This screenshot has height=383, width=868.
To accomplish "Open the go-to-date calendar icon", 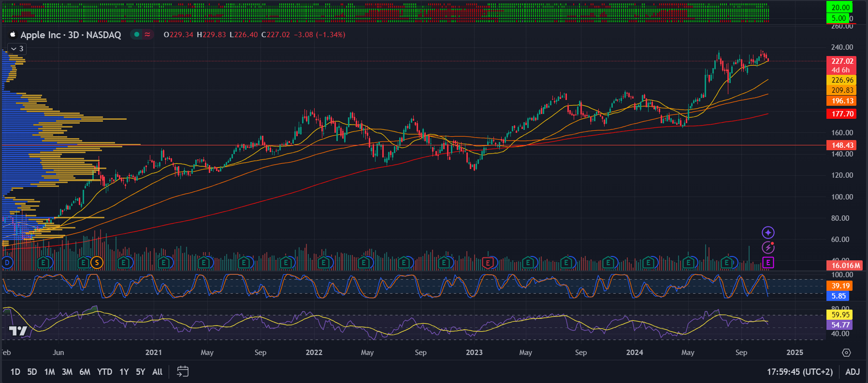I will [x=183, y=371].
